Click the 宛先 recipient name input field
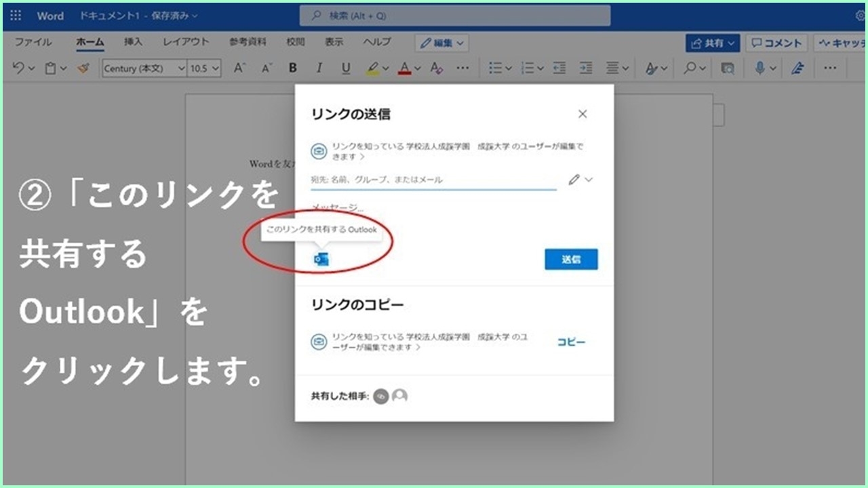Image resolution: width=868 pixels, height=488 pixels. point(434,180)
